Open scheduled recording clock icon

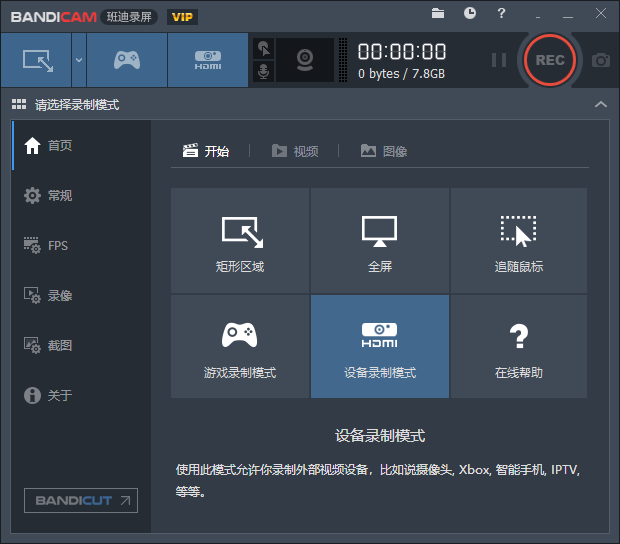tap(470, 13)
